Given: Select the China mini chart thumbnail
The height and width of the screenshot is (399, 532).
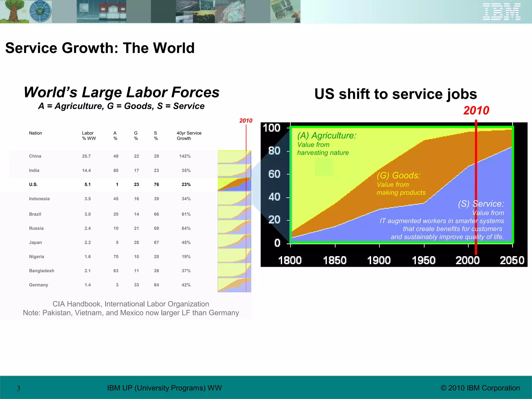Looking at the screenshot, I should 234,157.
